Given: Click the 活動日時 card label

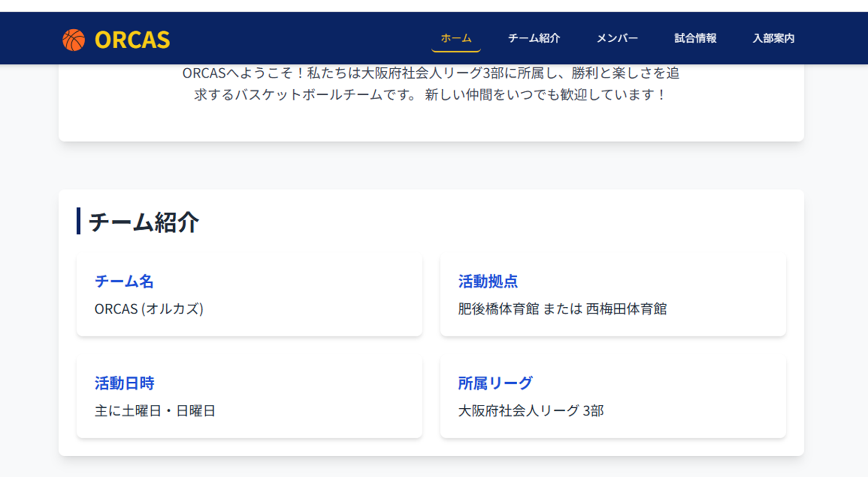Looking at the screenshot, I should click(x=125, y=383).
